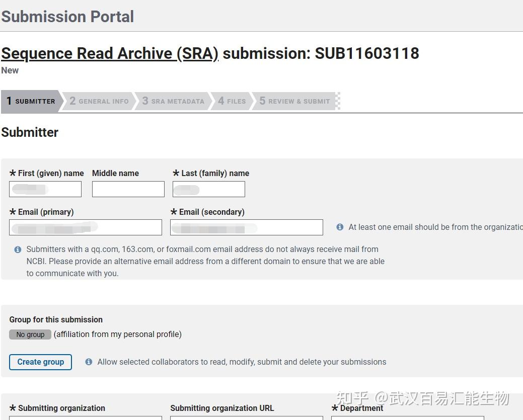Click the Submission Portal header title
Screen dimensions: 523x420
(67, 17)
